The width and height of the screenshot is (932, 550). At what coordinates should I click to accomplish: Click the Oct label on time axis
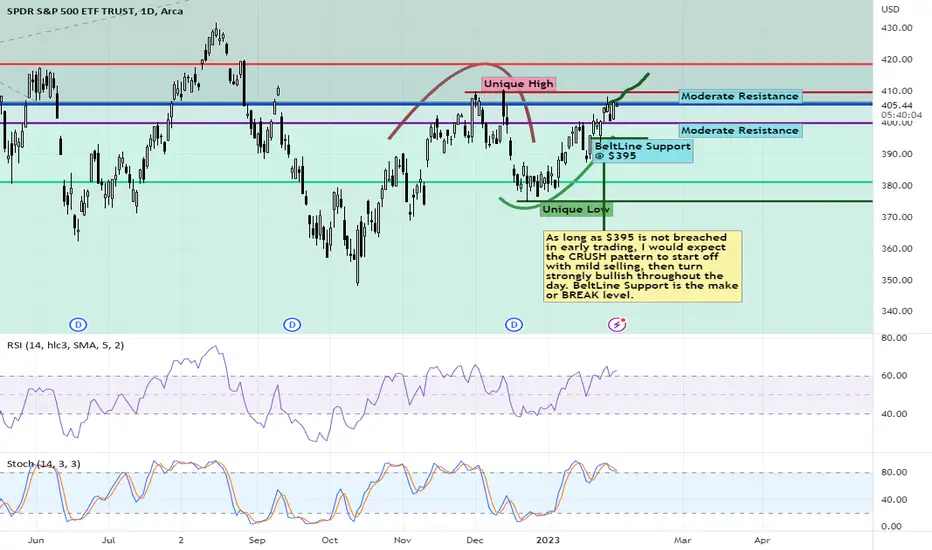point(329,540)
